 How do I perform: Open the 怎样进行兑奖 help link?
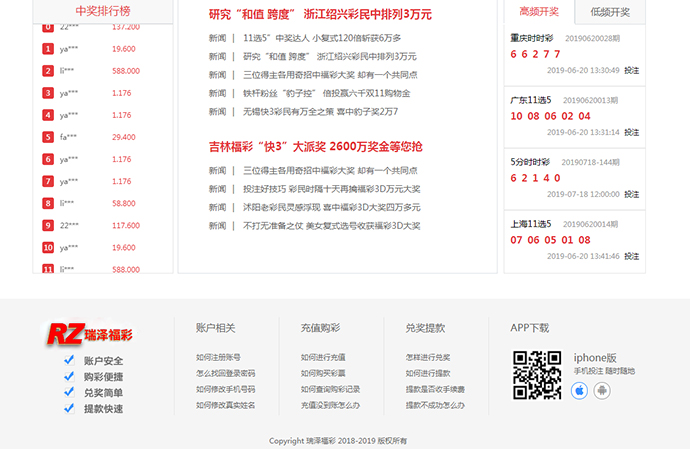(x=427, y=357)
